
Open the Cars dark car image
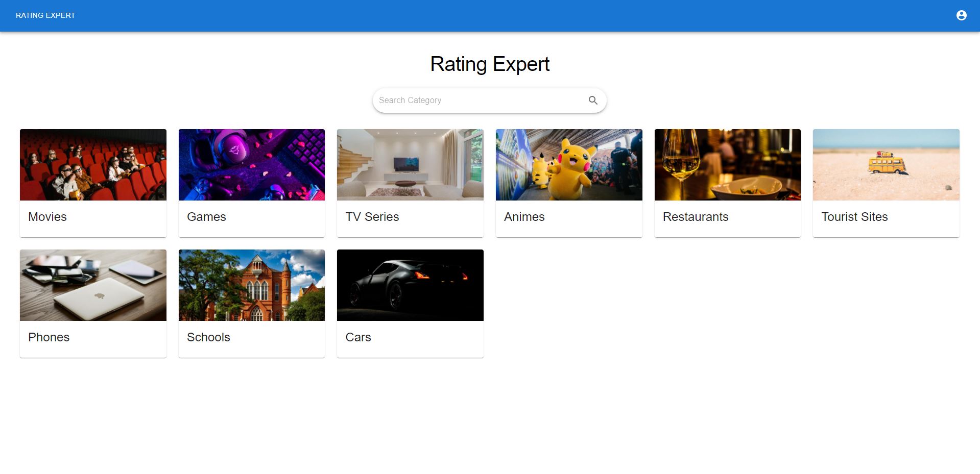click(410, 285)
